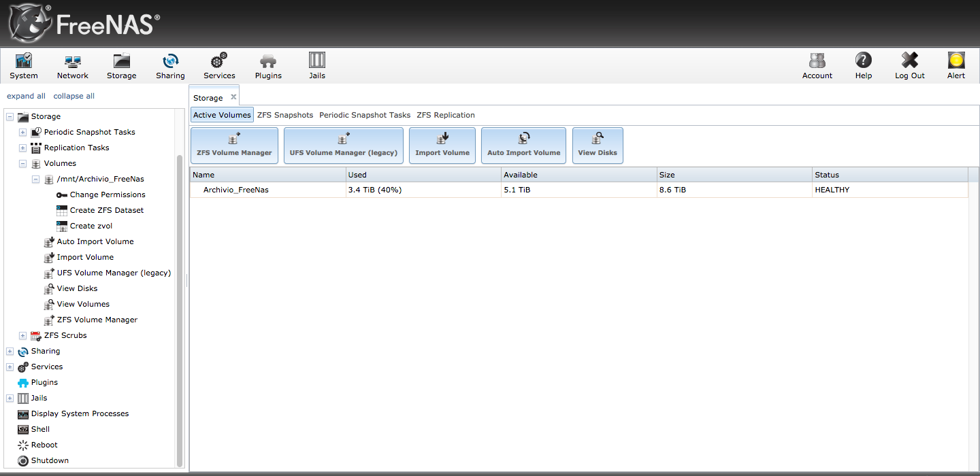Click the Import Volume button

point(442,146)
